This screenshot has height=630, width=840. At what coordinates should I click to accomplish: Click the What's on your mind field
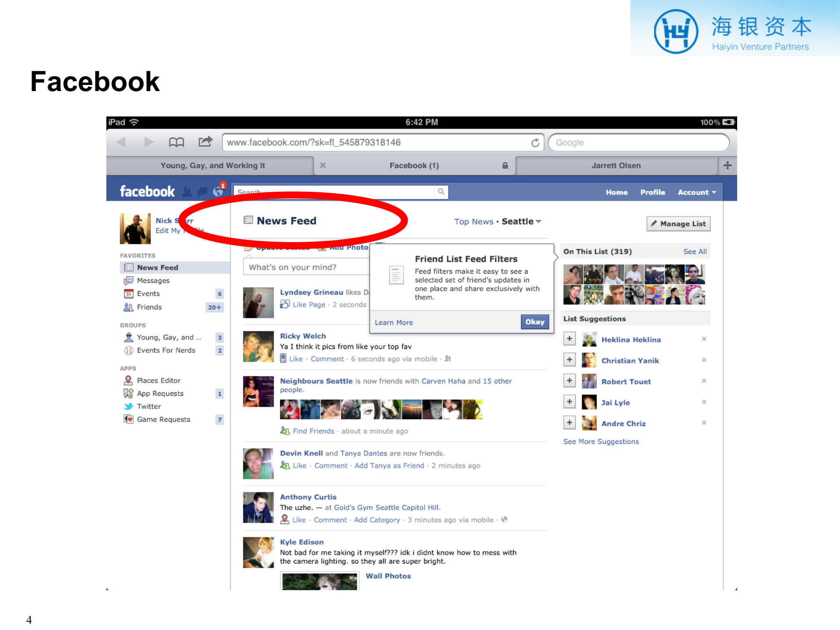tap(306, 267)
